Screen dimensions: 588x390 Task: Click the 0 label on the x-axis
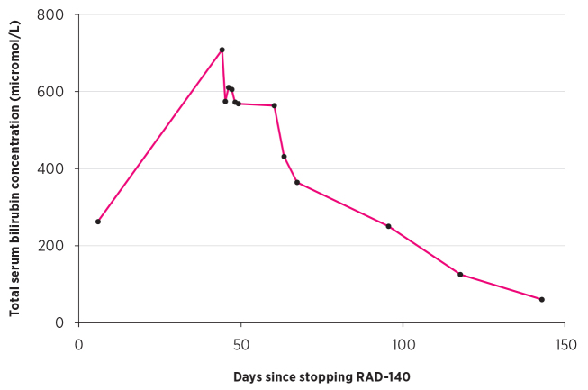78,344
